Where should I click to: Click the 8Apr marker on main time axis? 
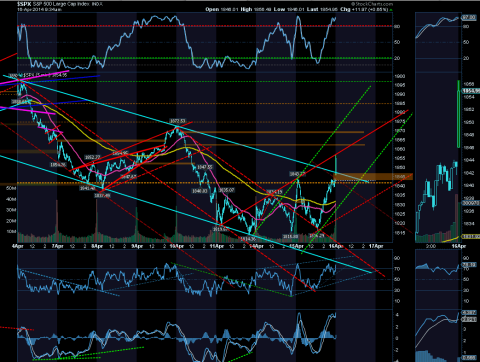[97, 246]
